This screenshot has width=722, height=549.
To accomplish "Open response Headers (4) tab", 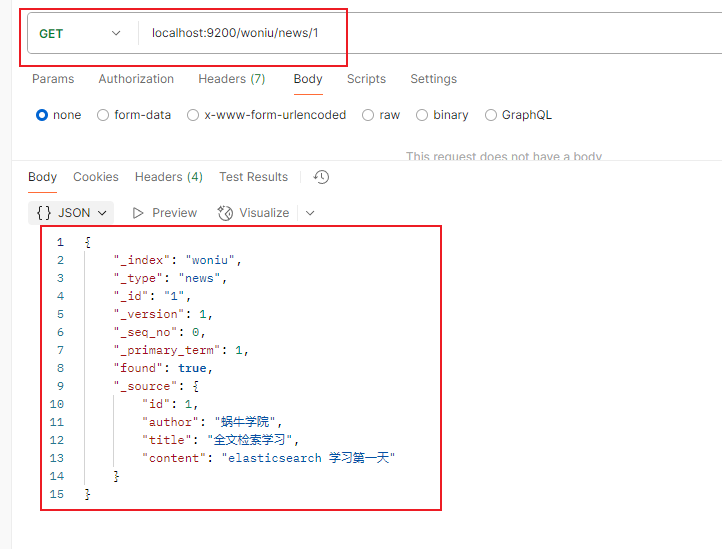I will tap(169, 177).
